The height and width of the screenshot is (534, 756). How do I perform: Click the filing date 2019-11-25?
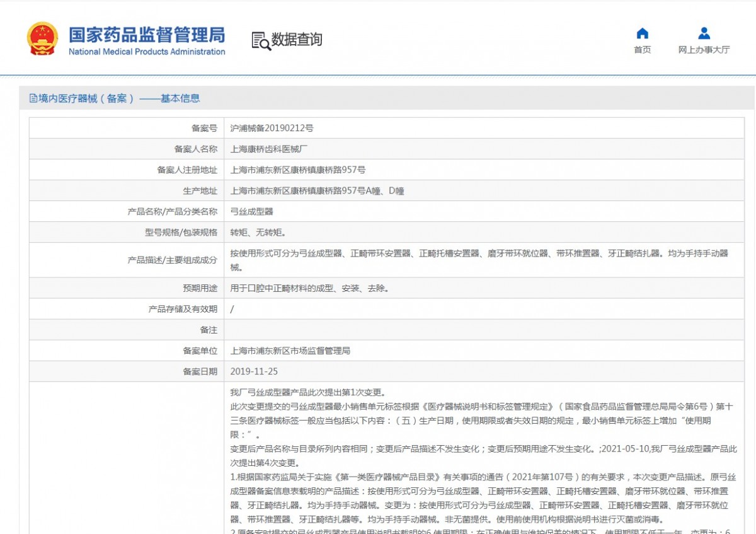[x=254, y=371]
